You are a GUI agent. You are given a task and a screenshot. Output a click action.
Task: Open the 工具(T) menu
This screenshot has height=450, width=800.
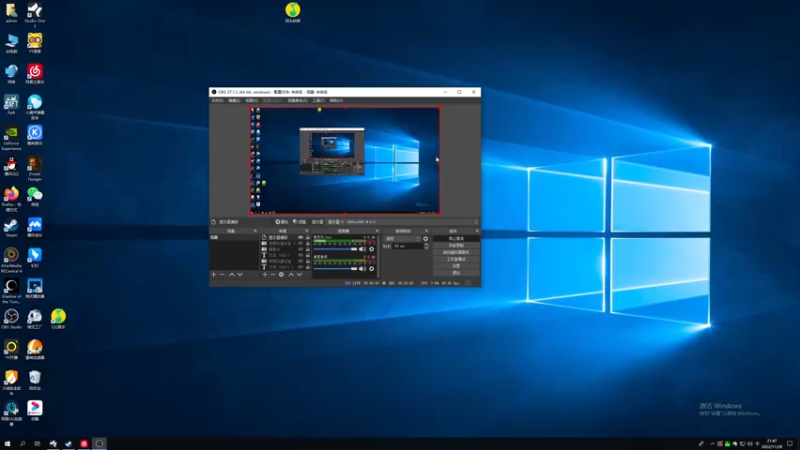[x=319, y=101]
